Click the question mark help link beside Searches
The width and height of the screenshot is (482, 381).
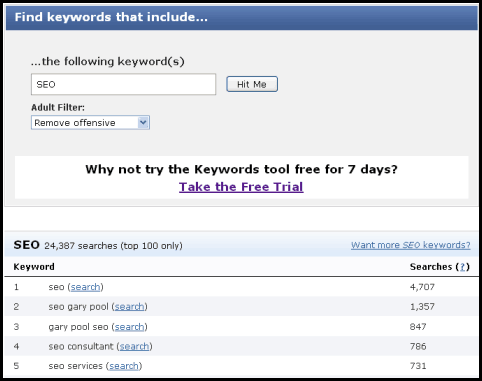coord(462,267)
